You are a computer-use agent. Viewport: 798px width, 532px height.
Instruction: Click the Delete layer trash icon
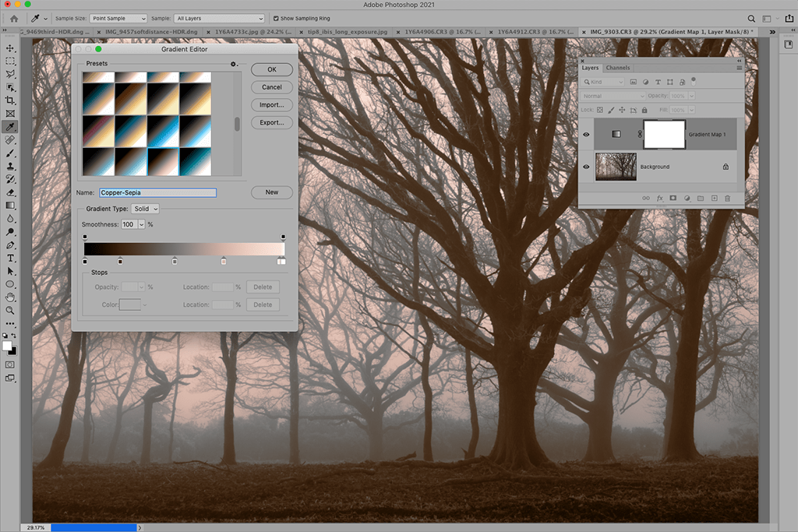coord(727,199)
